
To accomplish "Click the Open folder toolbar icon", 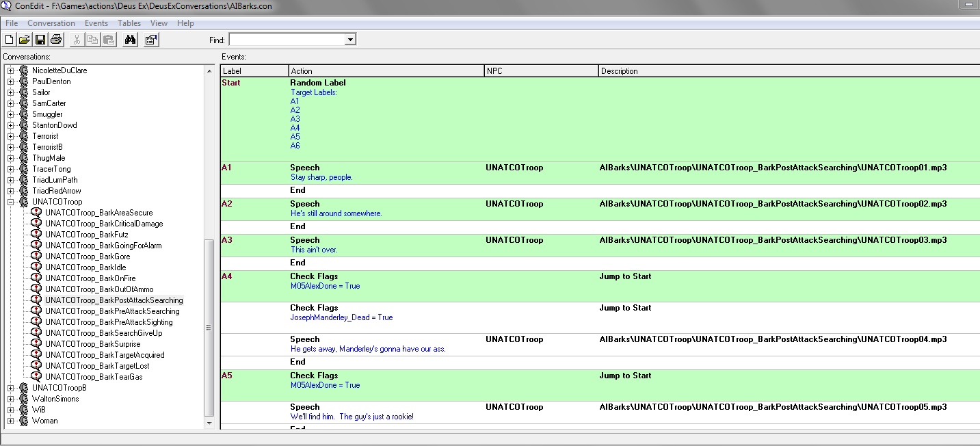I will coord(24,40).
